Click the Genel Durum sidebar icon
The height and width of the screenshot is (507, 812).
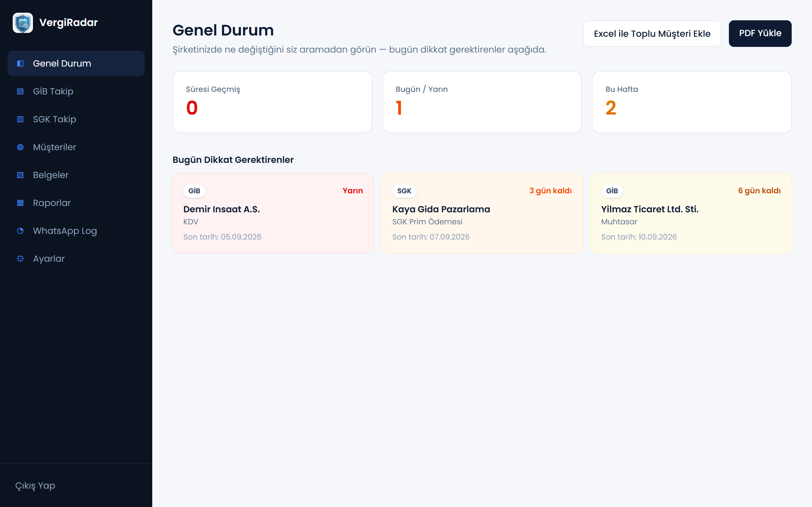[x=20, y=63]
